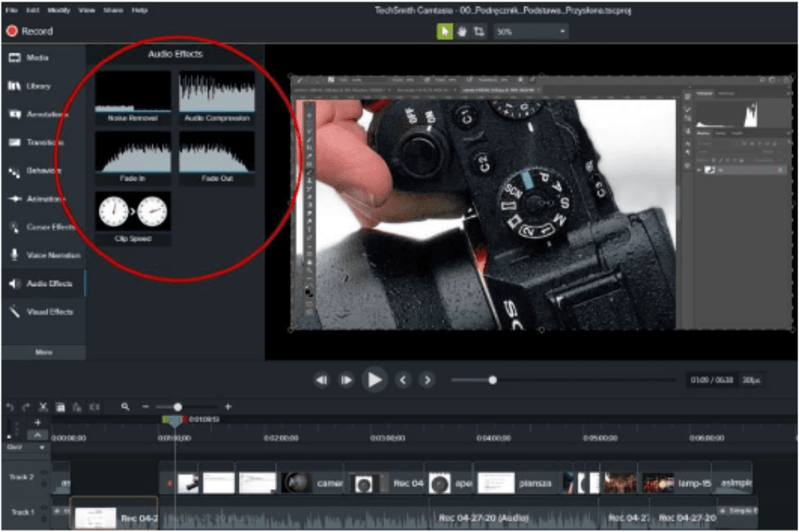The width and height of the screenshot is (799, 532).
Task: Jump to next marker with right chevron
Action: tap(427, 380)
